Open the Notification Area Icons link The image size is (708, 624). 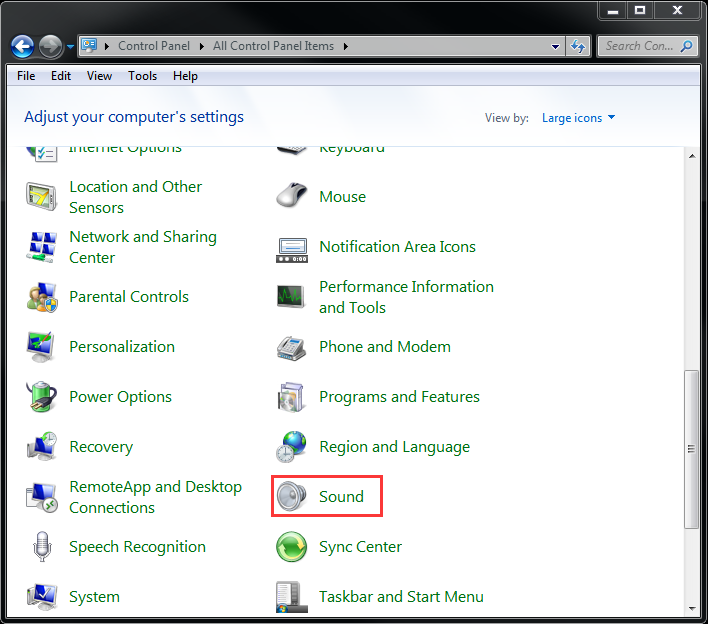tap(397, 247)
